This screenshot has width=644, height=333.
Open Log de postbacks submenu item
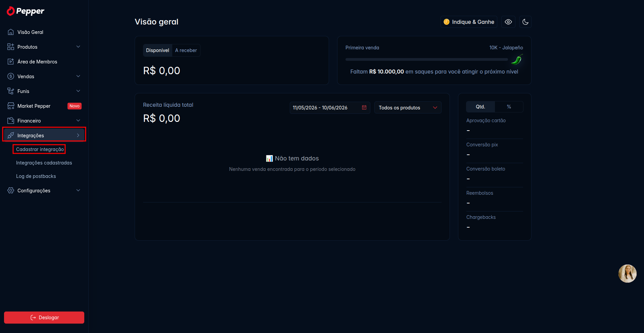click(36, 176)
